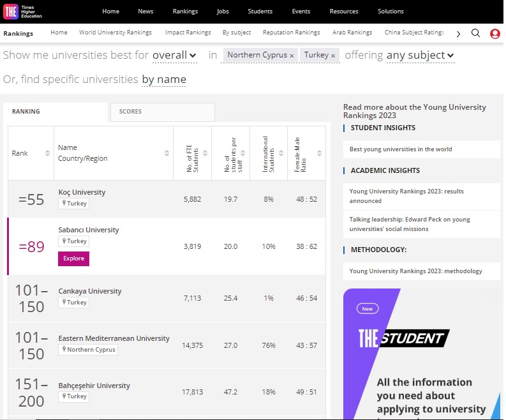Expand more rankings navigation with right chevron

458,34
